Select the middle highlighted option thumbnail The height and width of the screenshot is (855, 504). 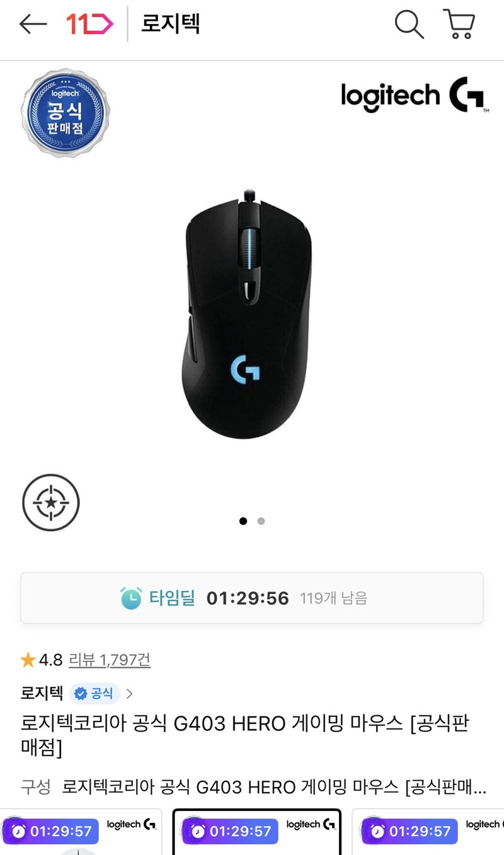(x=257, y=832)
